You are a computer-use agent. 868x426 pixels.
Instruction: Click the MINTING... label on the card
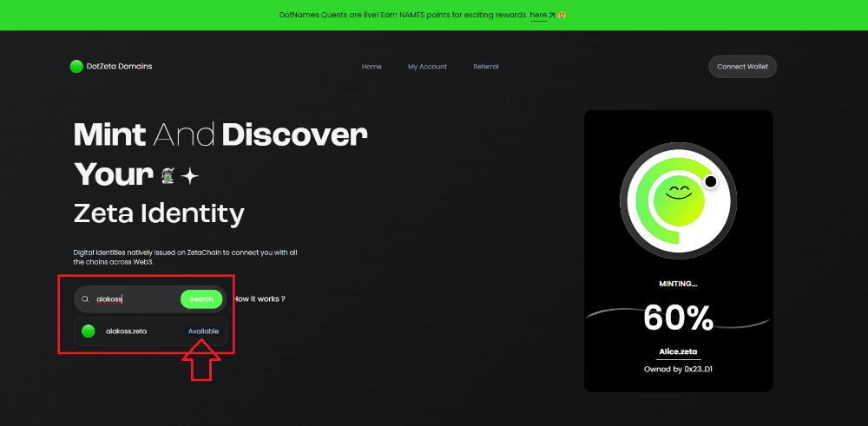pyautogui.click(x=678, y=284)
